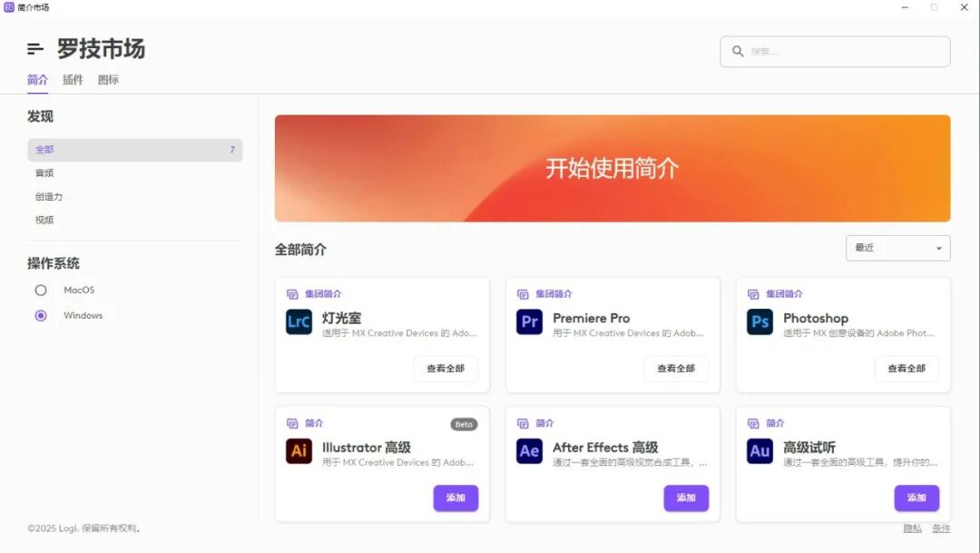Click into the search input field
Viewport: 980px width, 553px height.
835,51
